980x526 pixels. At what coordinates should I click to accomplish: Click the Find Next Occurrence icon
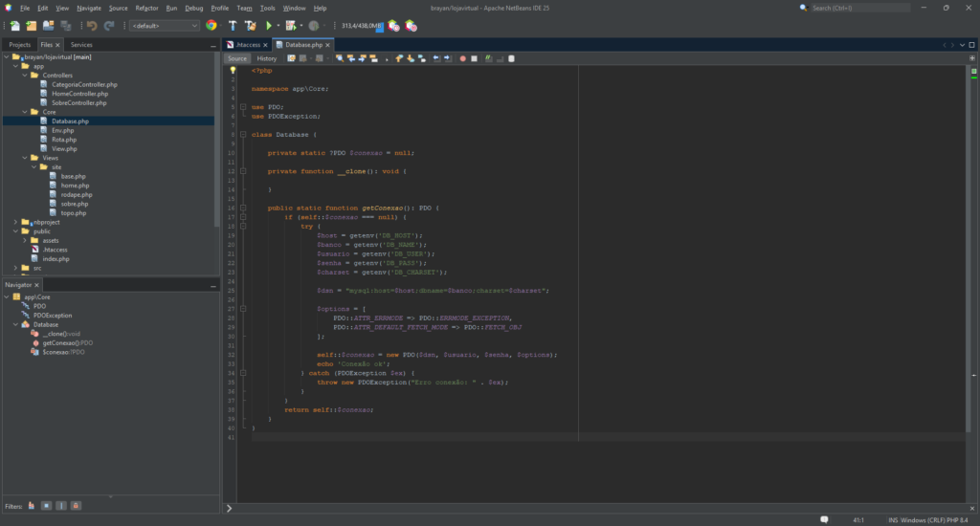tap(363, 58)
